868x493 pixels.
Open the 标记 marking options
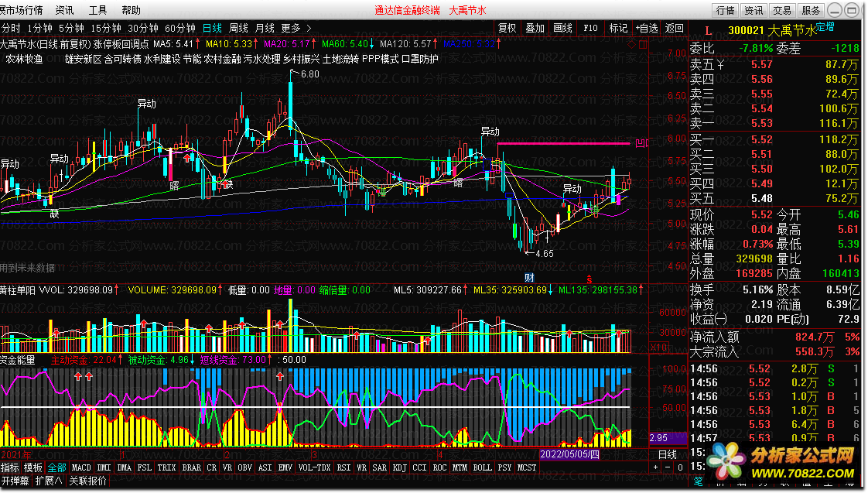(x=618, y=29)
